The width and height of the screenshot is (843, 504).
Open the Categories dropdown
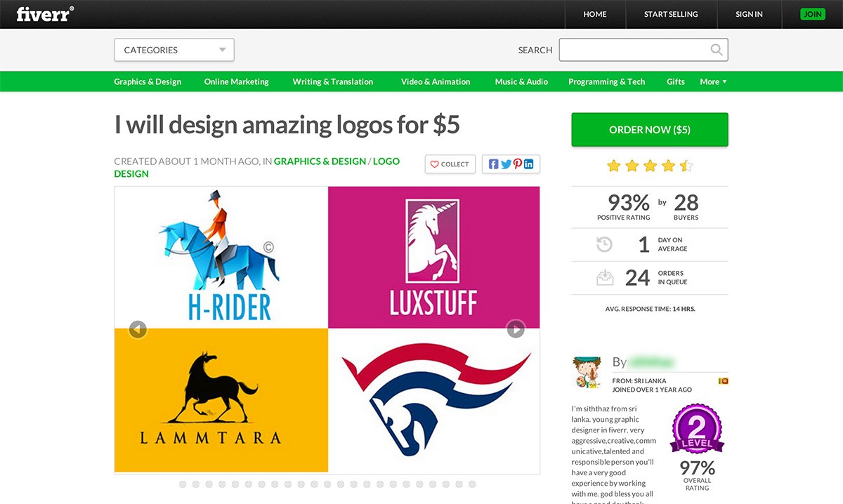pyautogui.click(x=174, y=50)
